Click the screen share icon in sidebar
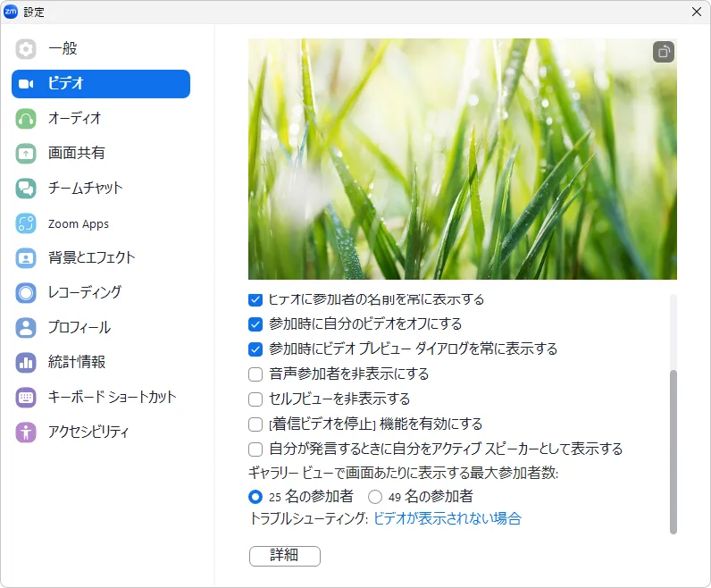The height and width of the screenshot is (588, 711). [26, 154]
